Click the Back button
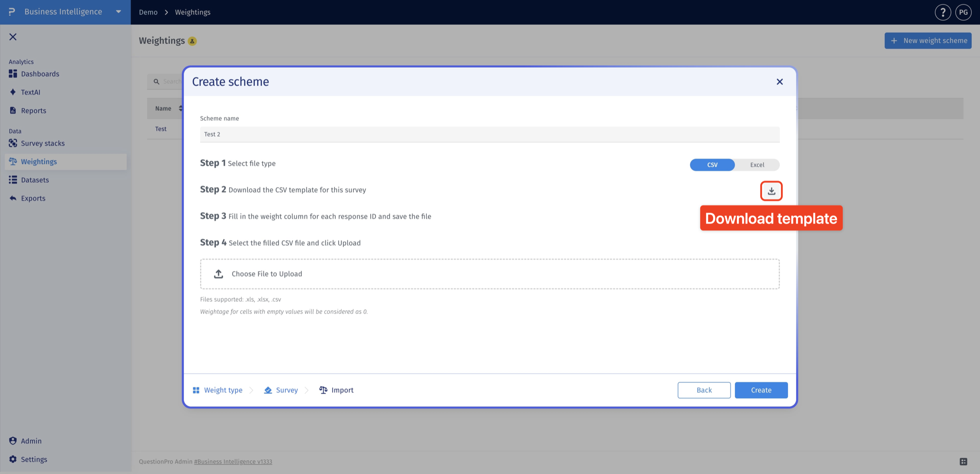980x474 pixels. click(x=704, y=390)
